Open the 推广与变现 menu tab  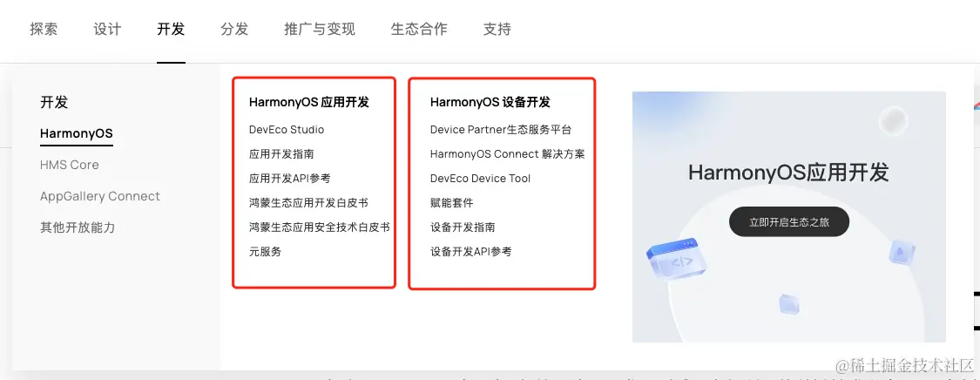click(320, 29)
